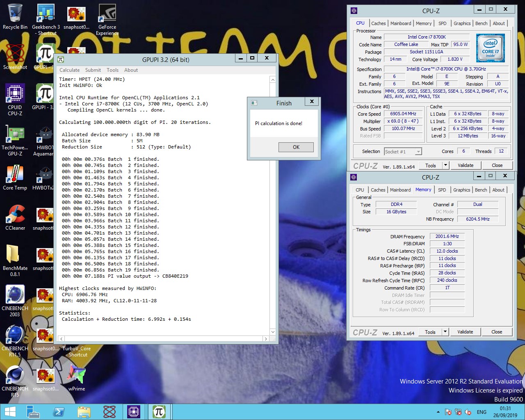Click Tools button in lower CPU-Z

pos(430,332)
